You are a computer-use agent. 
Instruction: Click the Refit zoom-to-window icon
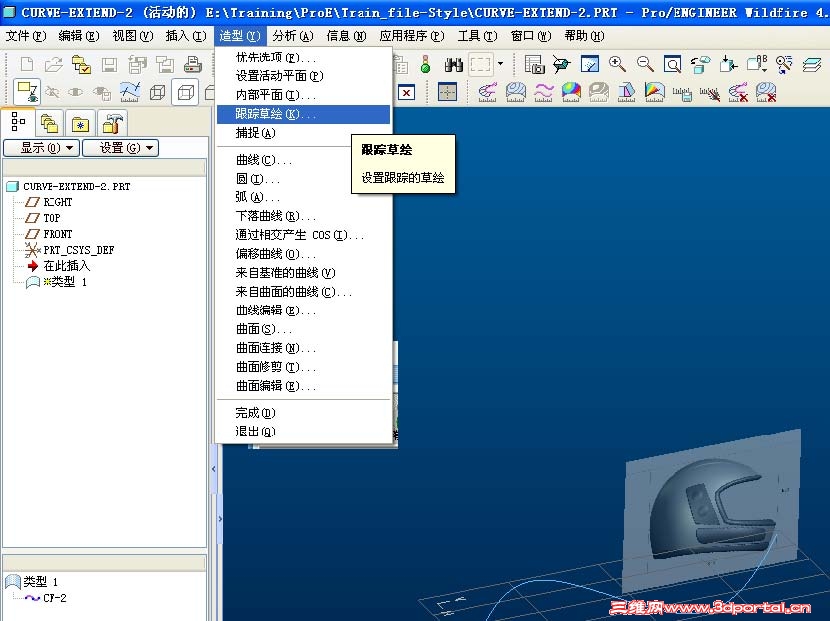pyautogui.click(x=672, y=65)
